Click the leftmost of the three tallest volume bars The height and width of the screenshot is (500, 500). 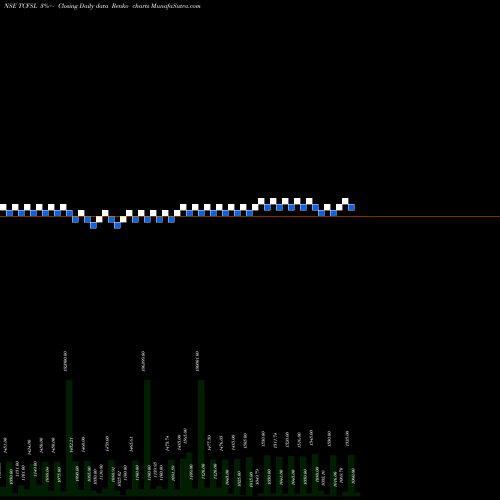[69, 437]
